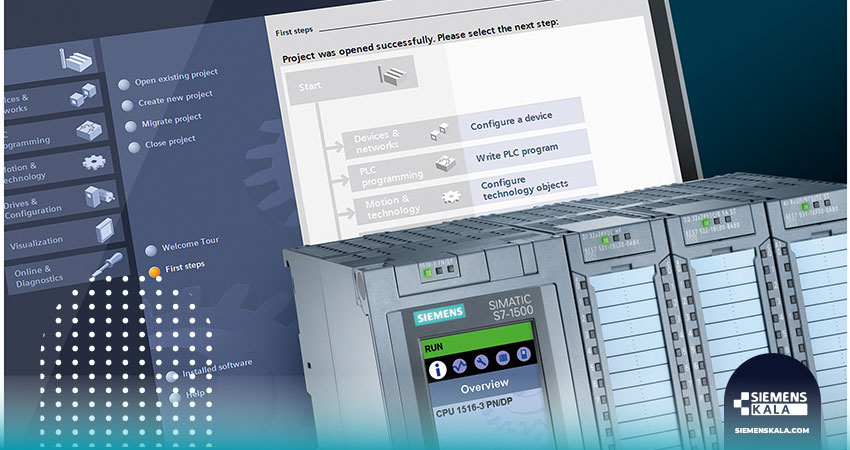Click the Drives & Configuration motor icon
This screenshot has height=450, width=850.
click(x=100, y=196)
